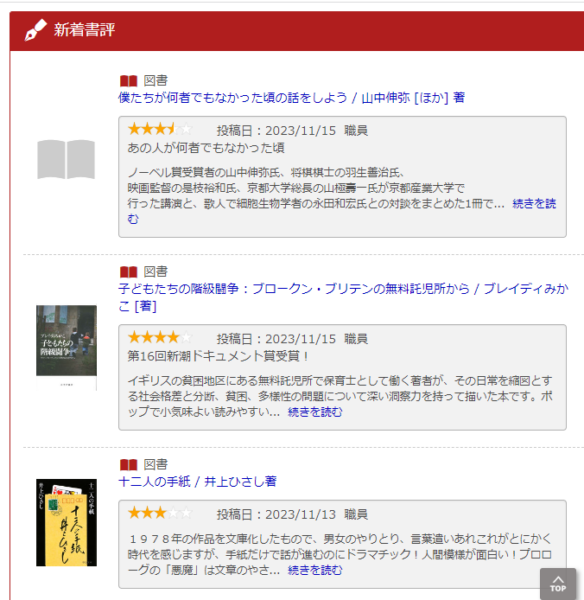Click the 十二人の手紙 yellow cover thumbnail

tap(66, 522)
